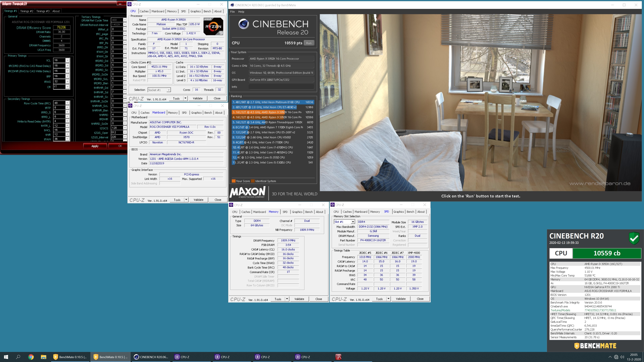Open File Explorer from taskbar
The image size is (644, 362).
[x=43, y=357]
